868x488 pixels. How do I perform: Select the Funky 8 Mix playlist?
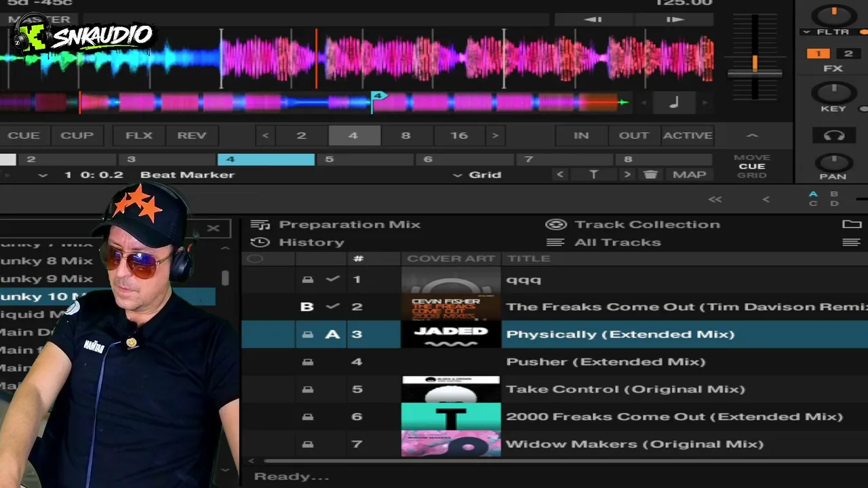click(46, 261)
